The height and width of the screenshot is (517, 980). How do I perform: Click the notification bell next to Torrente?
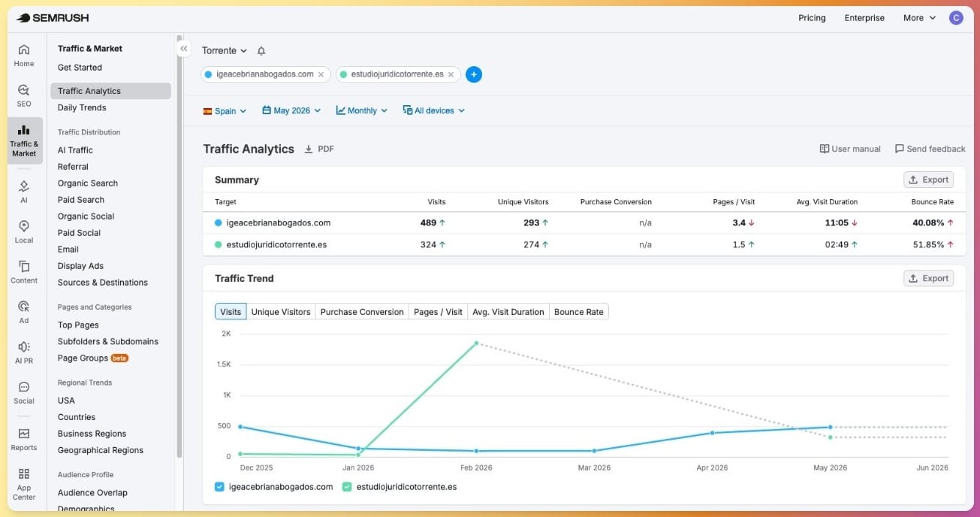(261, 51)
